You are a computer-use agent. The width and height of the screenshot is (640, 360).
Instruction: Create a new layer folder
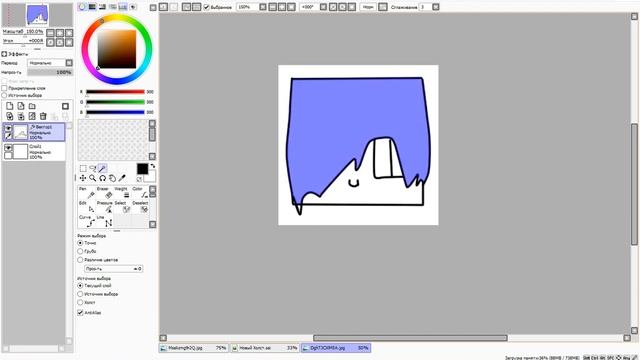32,106
